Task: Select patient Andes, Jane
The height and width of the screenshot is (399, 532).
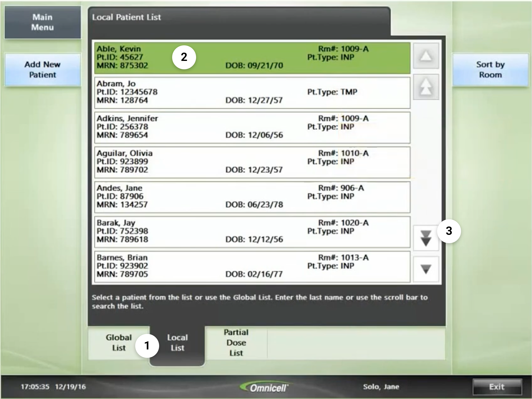Action: click(252, 197)
